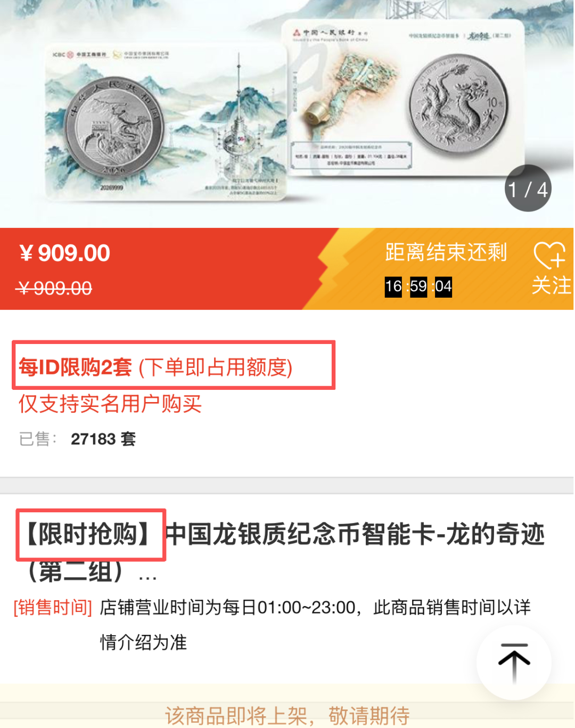Tap the countdown seconds digit box
This screenshot has height=728, width=575.
pos(443,287)
